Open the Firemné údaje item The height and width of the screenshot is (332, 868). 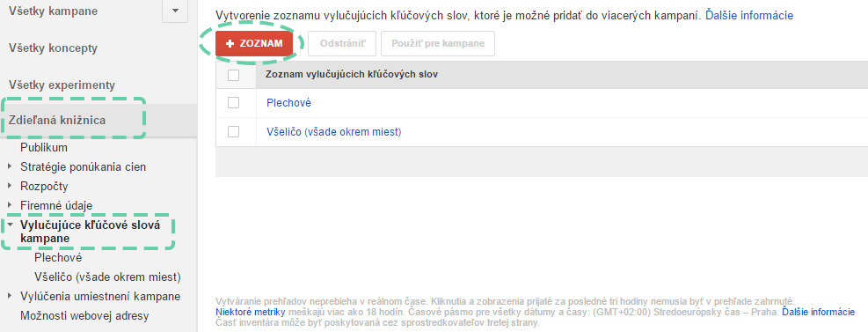tap(56, 206)
